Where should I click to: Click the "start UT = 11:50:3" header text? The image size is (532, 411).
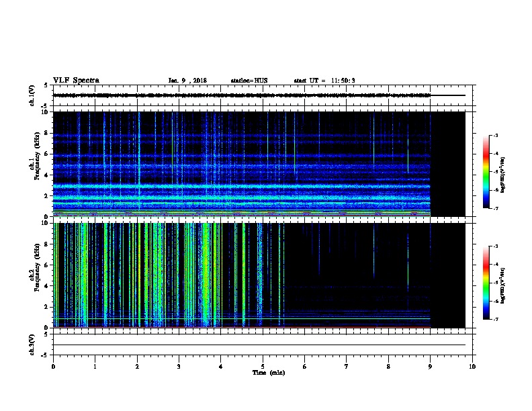click(324, 81)
